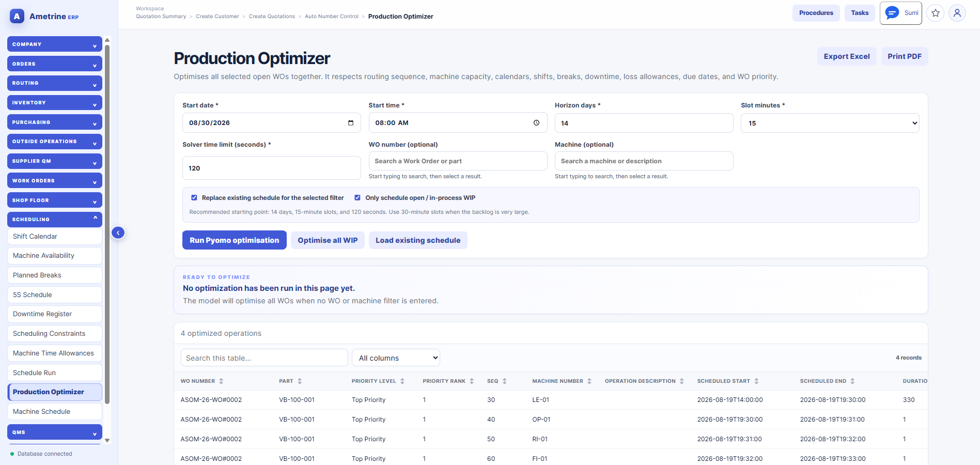Collapse the Scheduling sidebar section
The width and height of the screenshot is (980, 465).
point(55,220)
